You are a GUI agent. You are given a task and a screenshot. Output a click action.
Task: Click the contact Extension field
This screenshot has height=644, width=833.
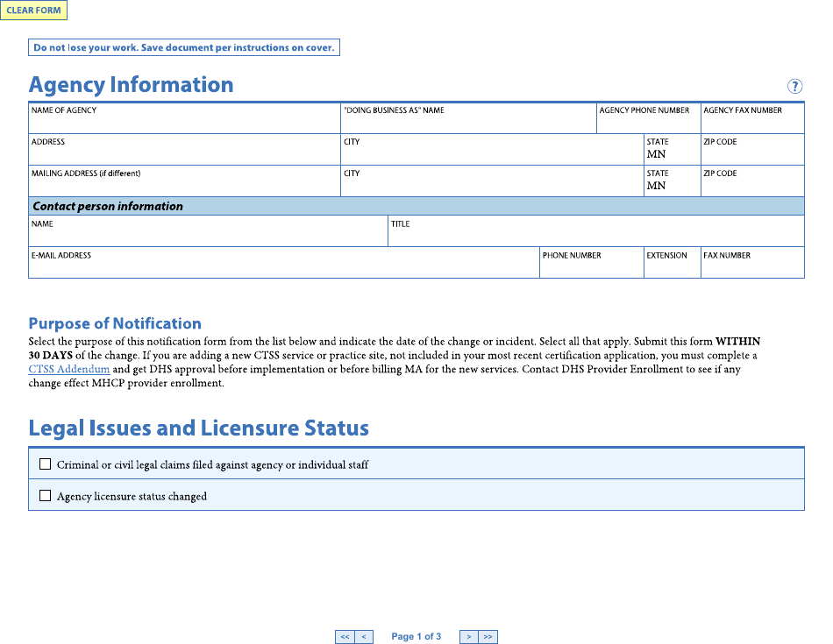pos(672,268)
